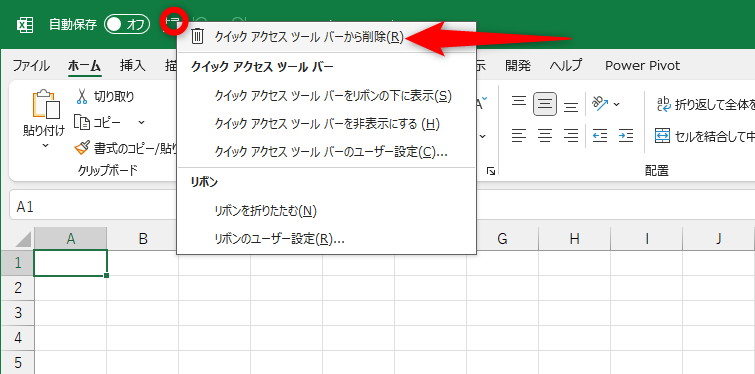Select column H header
755x374 pixels.
574,239
